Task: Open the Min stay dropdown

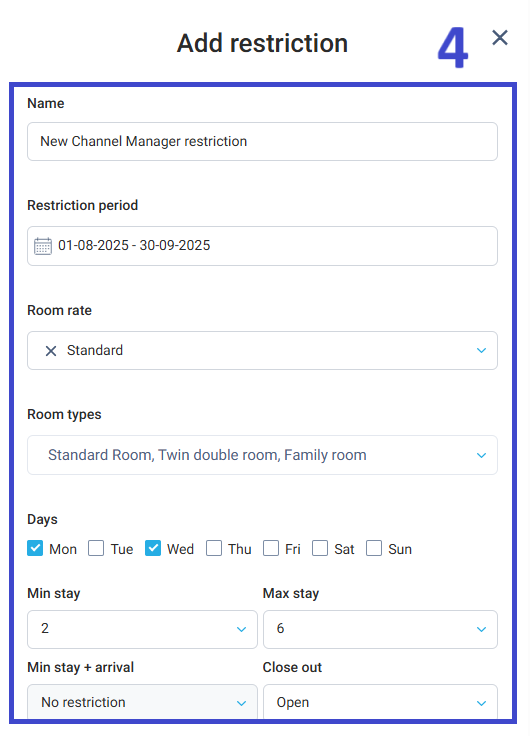Action: tap(142, 629)
